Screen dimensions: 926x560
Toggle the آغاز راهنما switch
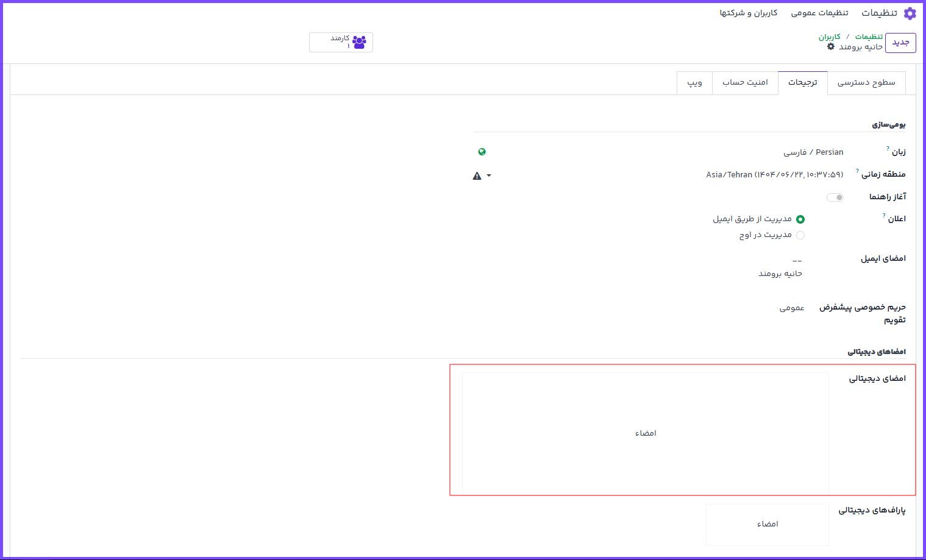835,197
